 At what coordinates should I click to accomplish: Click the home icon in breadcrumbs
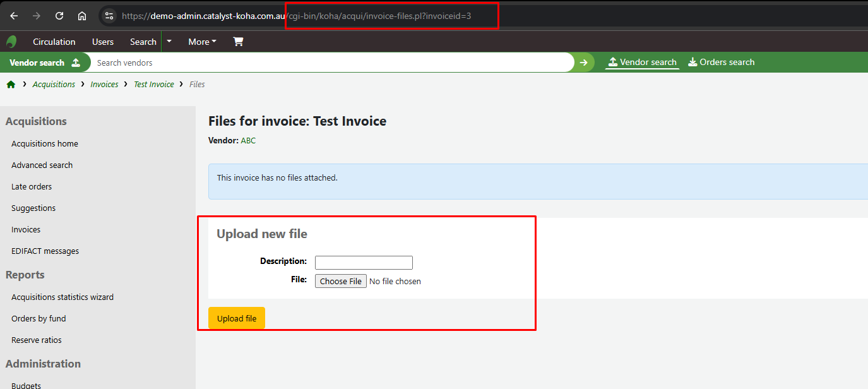point(11,84)
